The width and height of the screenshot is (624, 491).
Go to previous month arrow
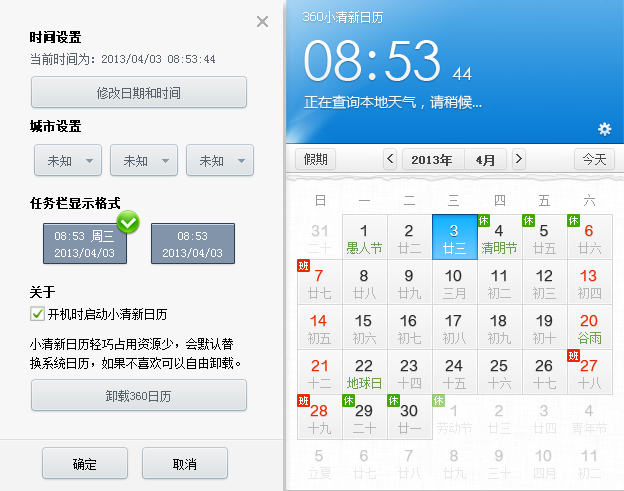pos(390,159)
